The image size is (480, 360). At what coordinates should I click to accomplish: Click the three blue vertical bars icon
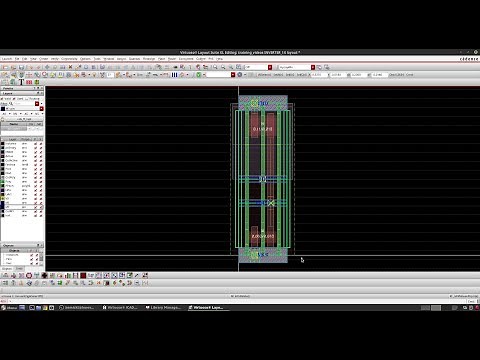click(174, 75)
